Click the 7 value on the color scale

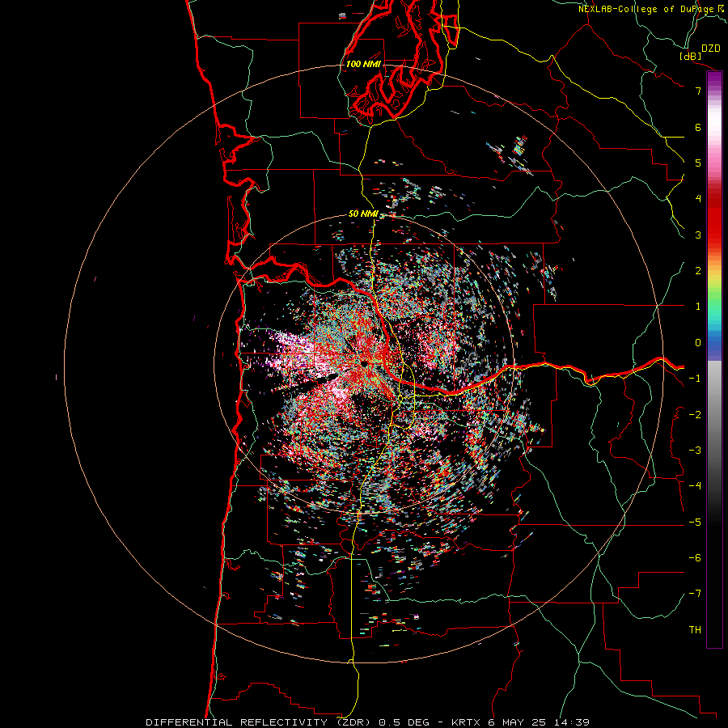coord(698,91)
